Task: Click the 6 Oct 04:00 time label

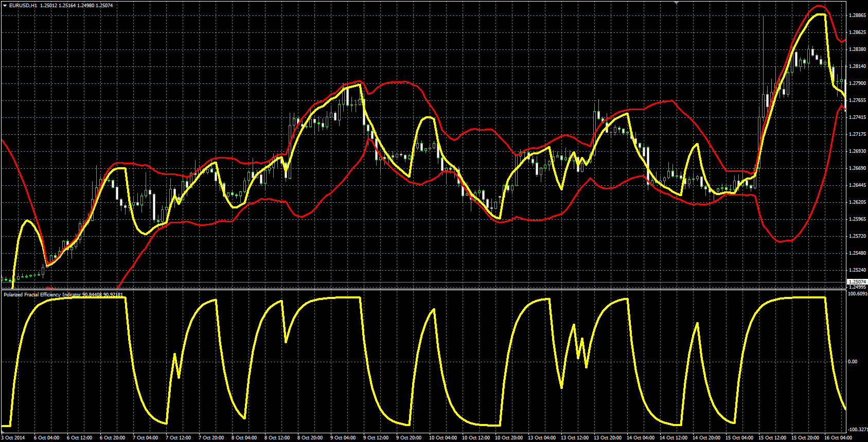Action: 46,438
